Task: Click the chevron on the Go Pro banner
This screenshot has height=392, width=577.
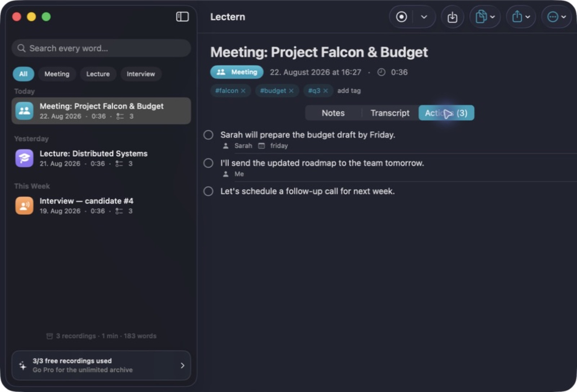Action: [182, 365]
